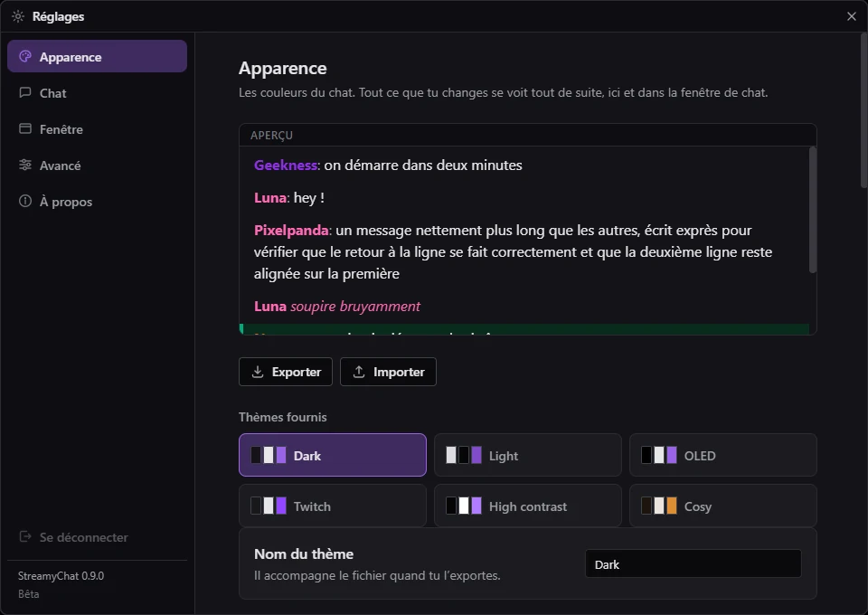Pick the Twitch theme
Screen dimensions: 868x615
point(333,506)
